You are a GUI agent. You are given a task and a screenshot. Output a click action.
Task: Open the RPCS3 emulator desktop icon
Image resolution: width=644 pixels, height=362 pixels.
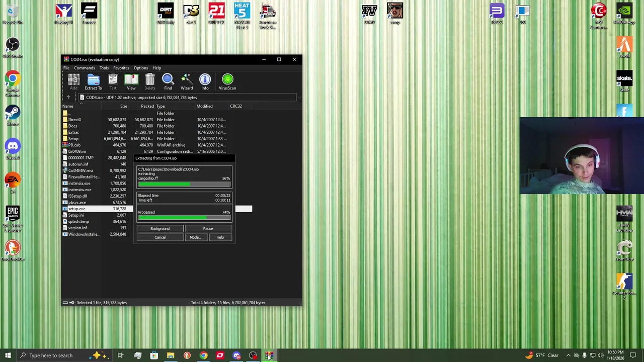coord(497,14)
